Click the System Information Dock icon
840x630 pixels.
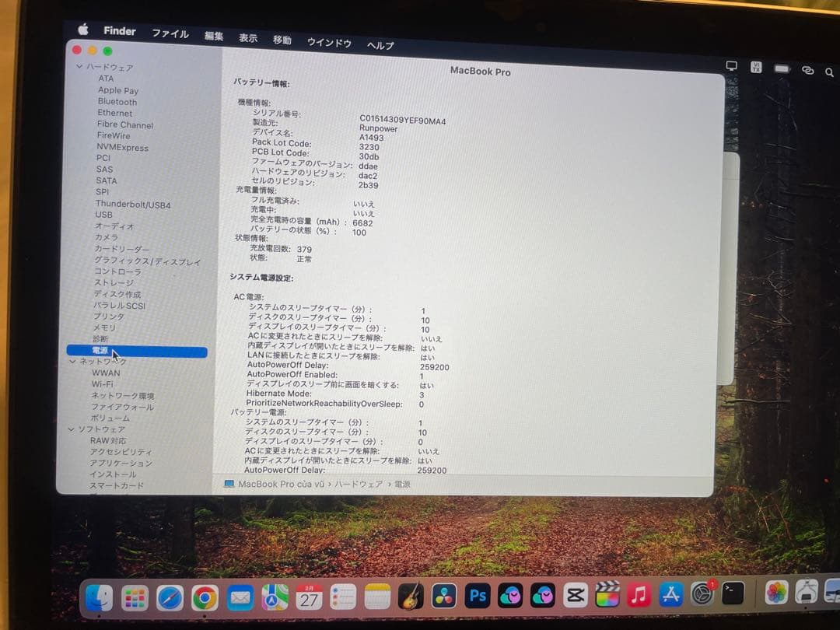807,591
